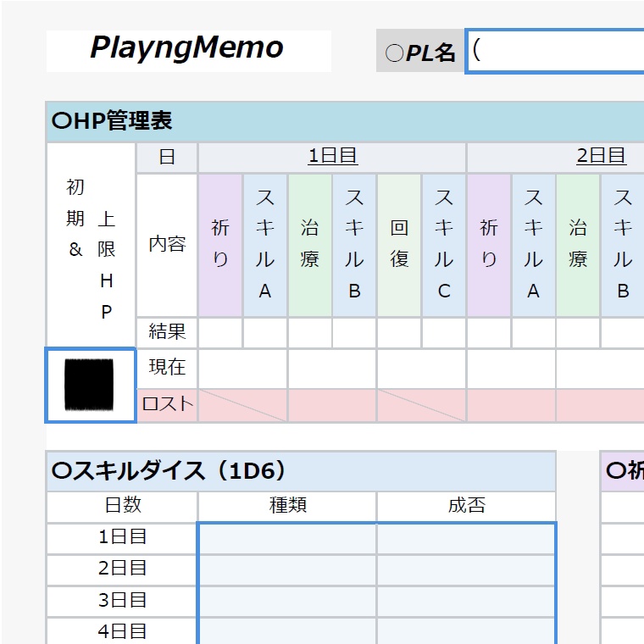Click the 日数 column header
The width and height of the screenshot is (644, 644).
click(x=122, y=506)
